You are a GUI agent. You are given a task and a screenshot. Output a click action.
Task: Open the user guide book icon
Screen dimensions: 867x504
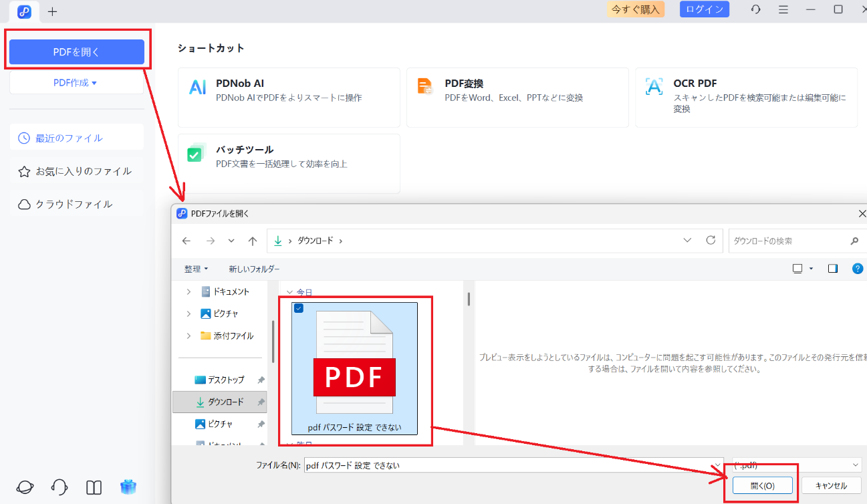pos(94,487)
